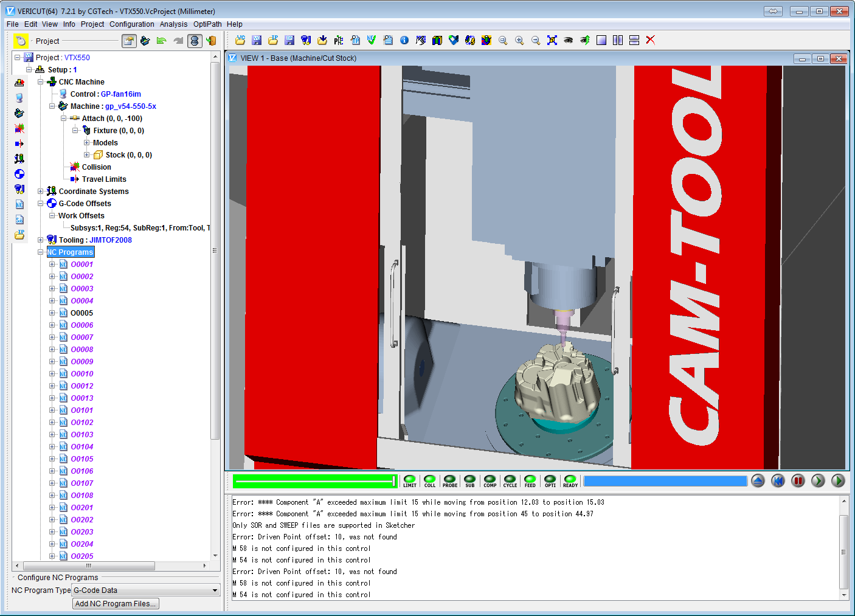Image resolution: width=855 pixels, height=616 pixels.
Task: Open the Help menu
Action: tap(235, 24)
